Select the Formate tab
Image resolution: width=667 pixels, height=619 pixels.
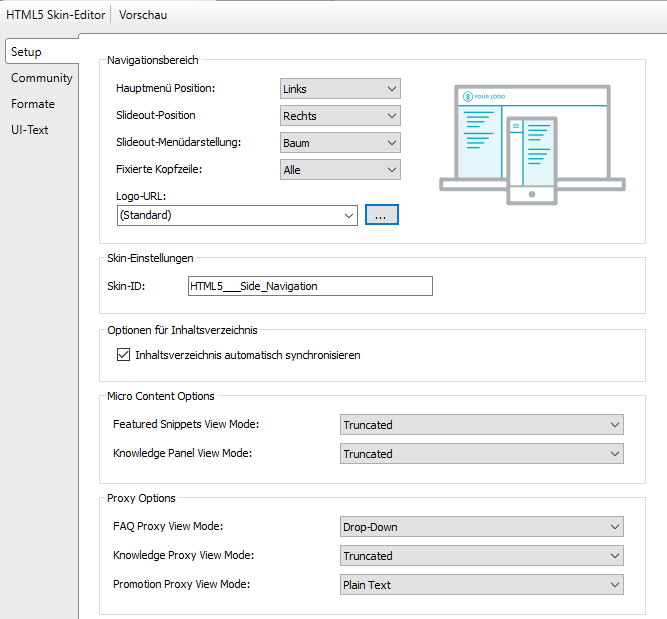coord(33,104)
